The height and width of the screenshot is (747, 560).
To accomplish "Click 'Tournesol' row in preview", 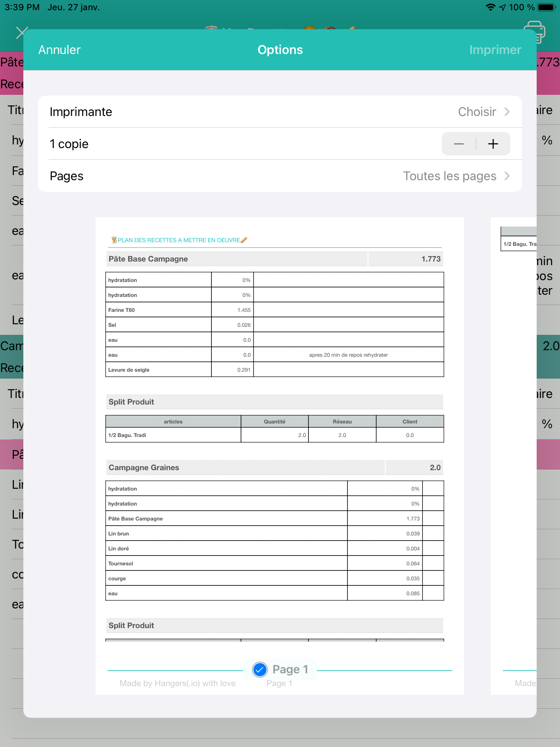I will (x=275, y=563).
